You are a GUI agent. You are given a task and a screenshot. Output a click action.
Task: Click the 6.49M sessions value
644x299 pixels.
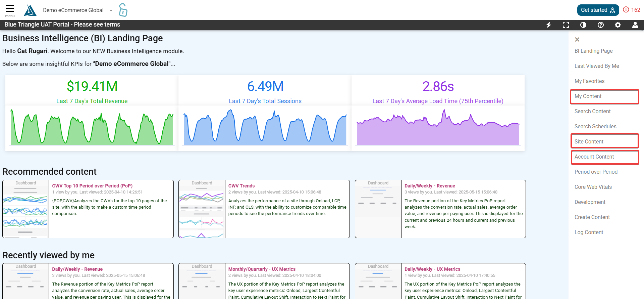point(265,86)
